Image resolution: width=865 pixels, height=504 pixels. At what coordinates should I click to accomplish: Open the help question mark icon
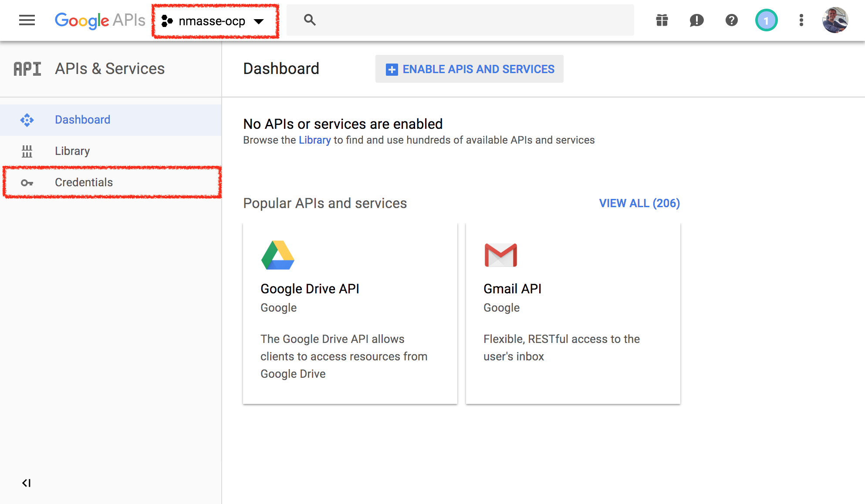click(x=732, y=20)
